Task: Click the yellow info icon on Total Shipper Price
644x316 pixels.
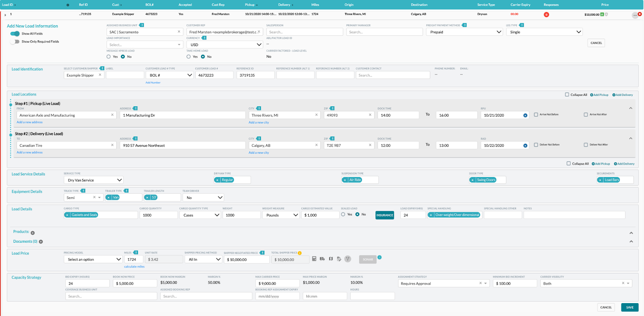Action: 300,253
